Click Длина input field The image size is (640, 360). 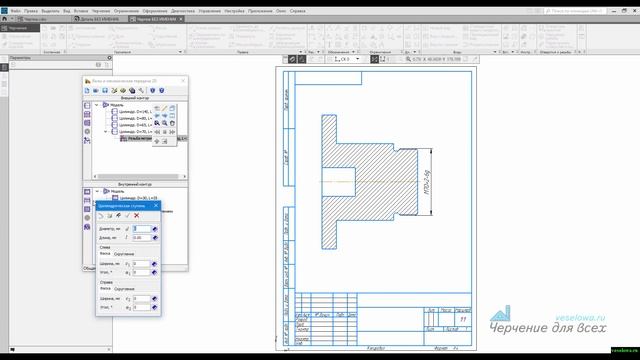tap(142, 238)
